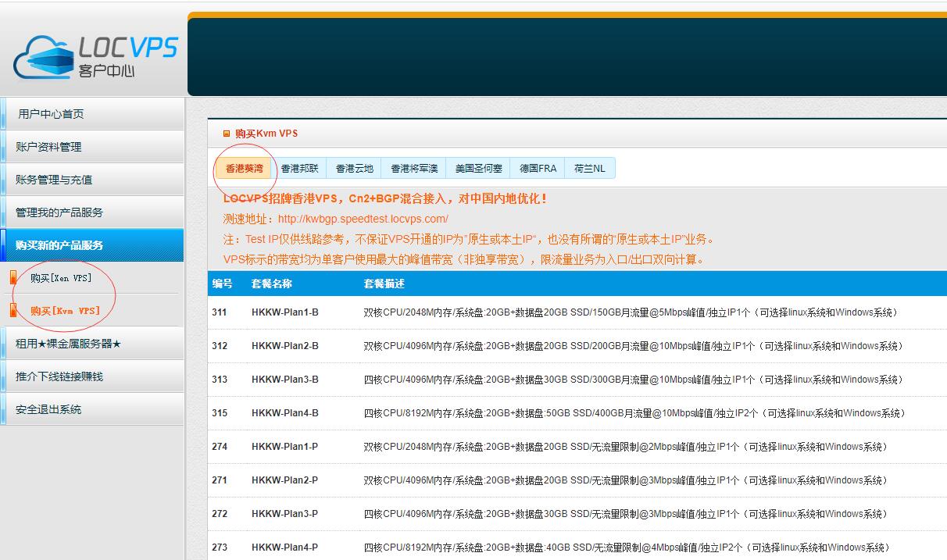Click the small icon before 购买Kvm VPS heading
This screenshot has height=560, width=947.
[x=227, y=134]
